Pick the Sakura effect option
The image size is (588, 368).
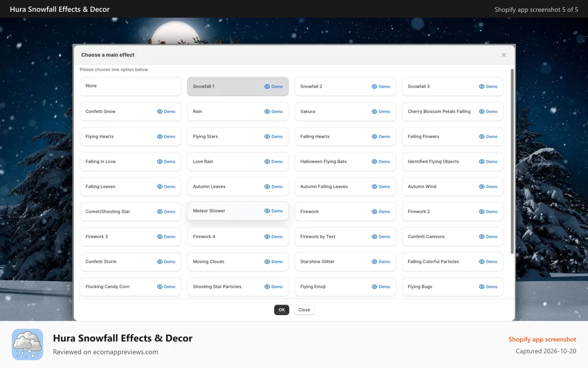345,111
